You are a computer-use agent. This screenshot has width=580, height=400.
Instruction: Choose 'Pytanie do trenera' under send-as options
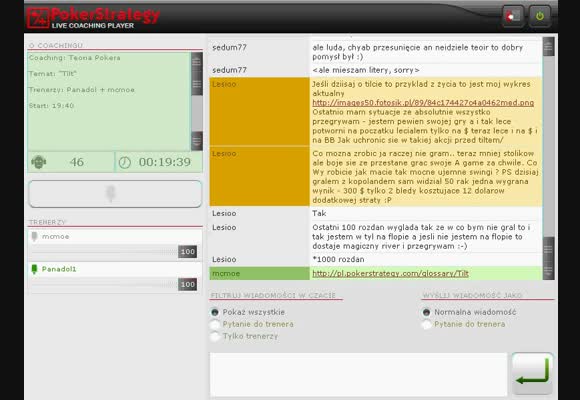click(426, 325)
